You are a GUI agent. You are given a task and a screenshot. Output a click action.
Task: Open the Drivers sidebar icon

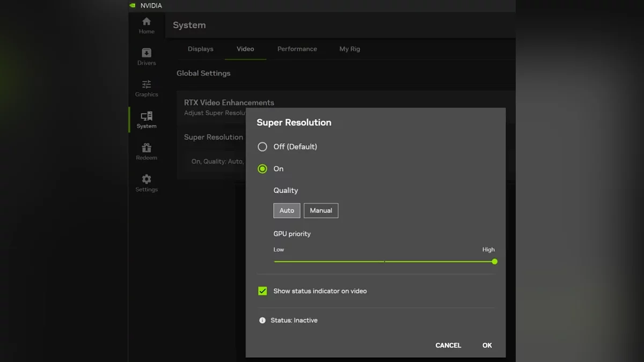[x=147, y=53]
